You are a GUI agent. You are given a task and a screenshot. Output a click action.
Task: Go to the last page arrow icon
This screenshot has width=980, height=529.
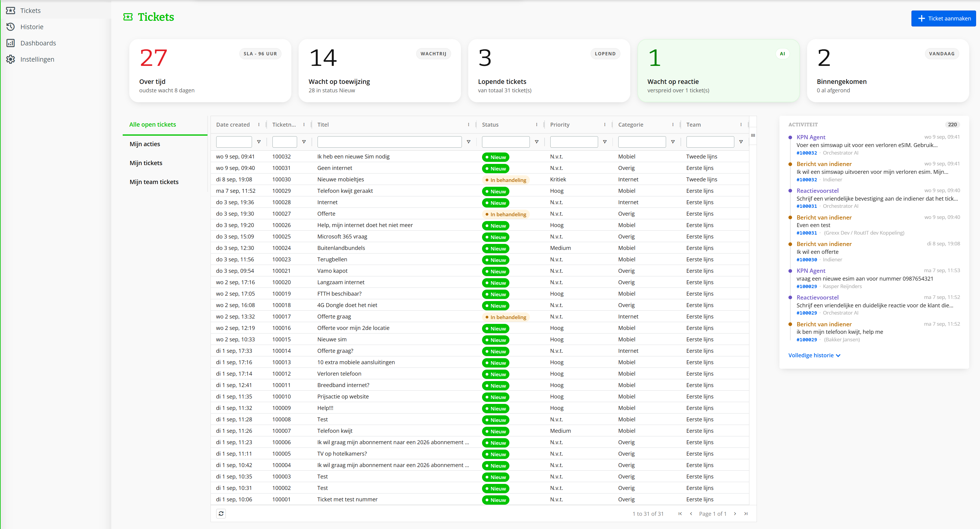click(746, 513)
